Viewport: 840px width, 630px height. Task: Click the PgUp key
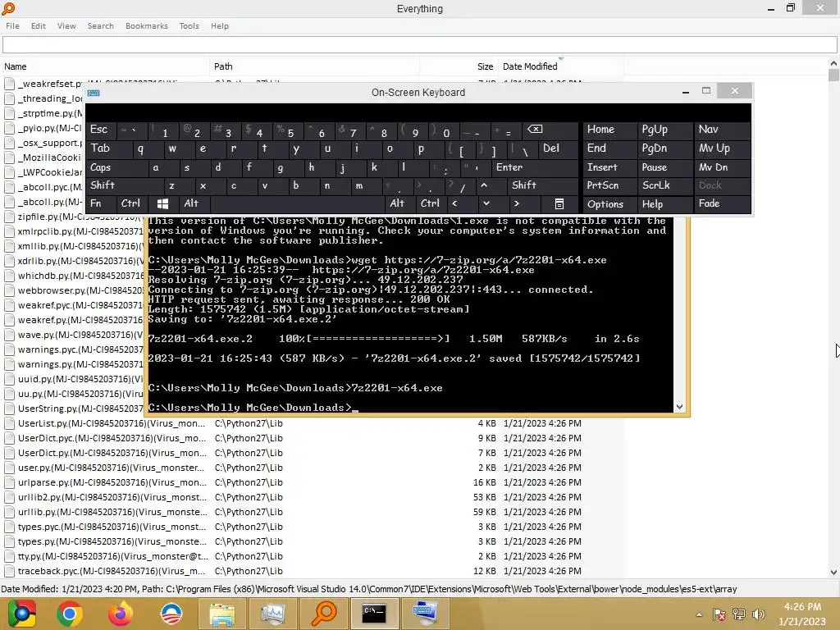tap(664, 130)
